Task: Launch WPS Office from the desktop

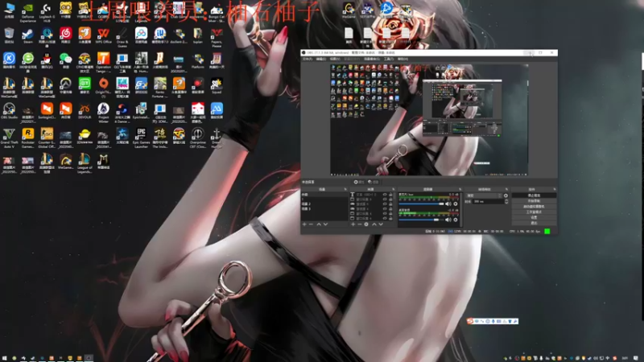Action: [104, 36]
